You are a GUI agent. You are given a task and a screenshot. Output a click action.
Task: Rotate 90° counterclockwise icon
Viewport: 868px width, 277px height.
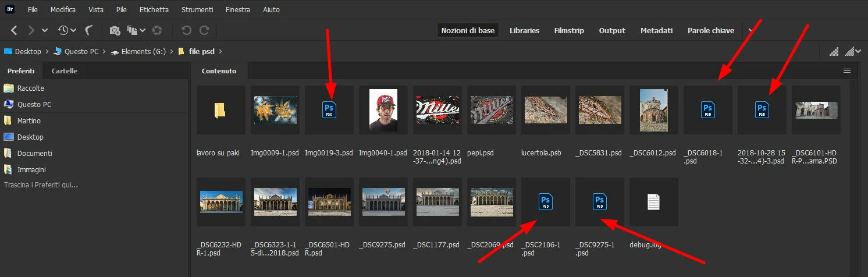click(186, 30)
